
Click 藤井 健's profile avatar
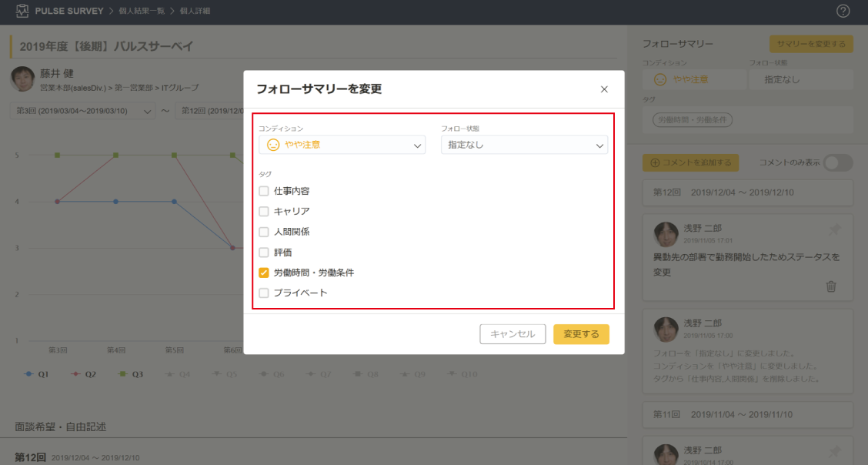pyautogui.click(x=22, y=78)
